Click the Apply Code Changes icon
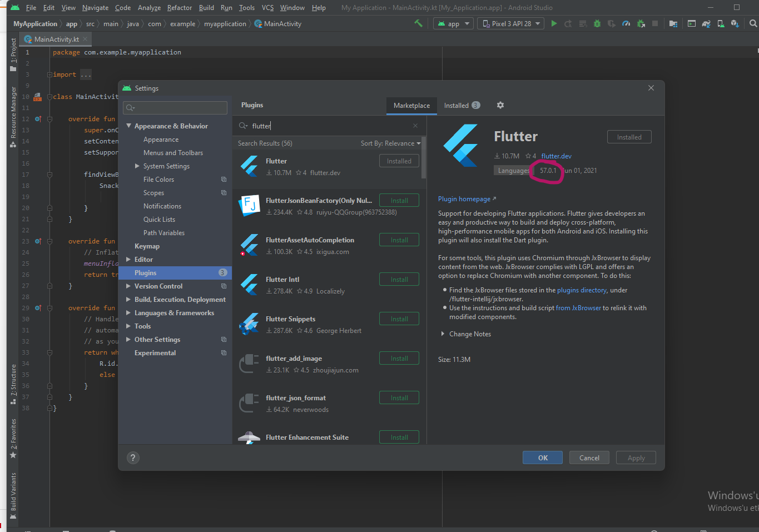The height and width of the screenshot is (532, 759). [x=583, y=23]
